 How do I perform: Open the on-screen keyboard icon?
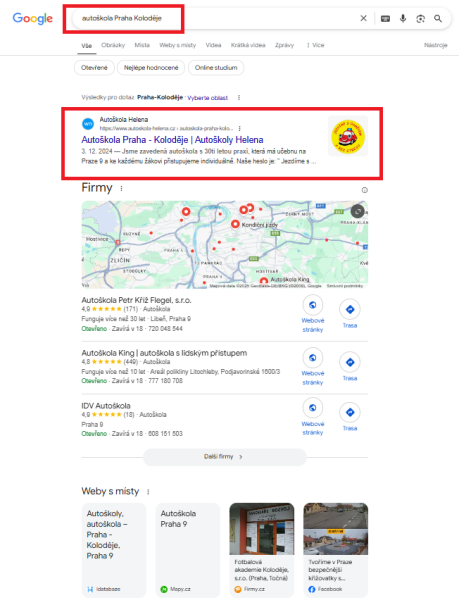click(x=385, y=18)
